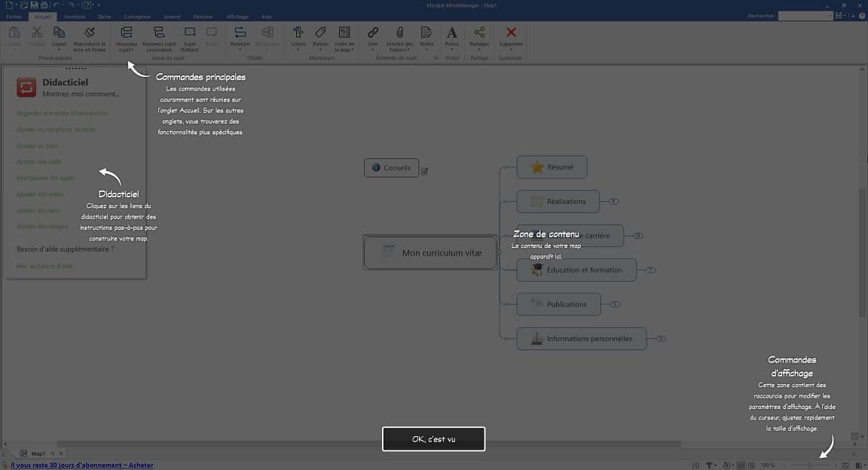The image size is (868, 470).
Task: Click the Print icon in quick access toolbar
Action: click(x=44, y=5)
